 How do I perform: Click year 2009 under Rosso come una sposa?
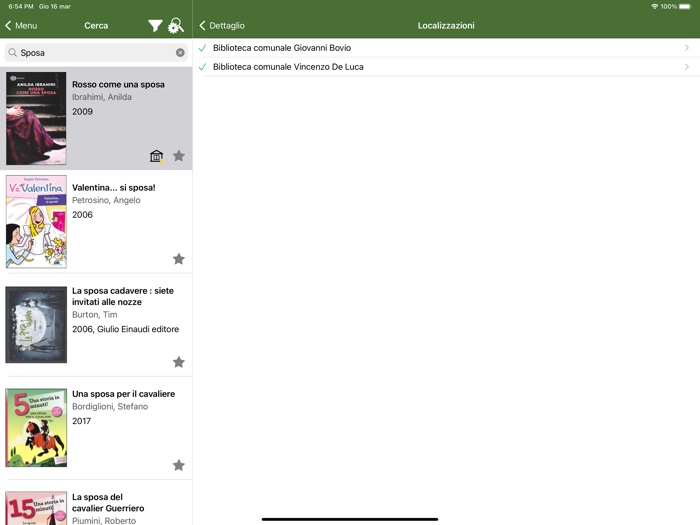tap(83, 112)
